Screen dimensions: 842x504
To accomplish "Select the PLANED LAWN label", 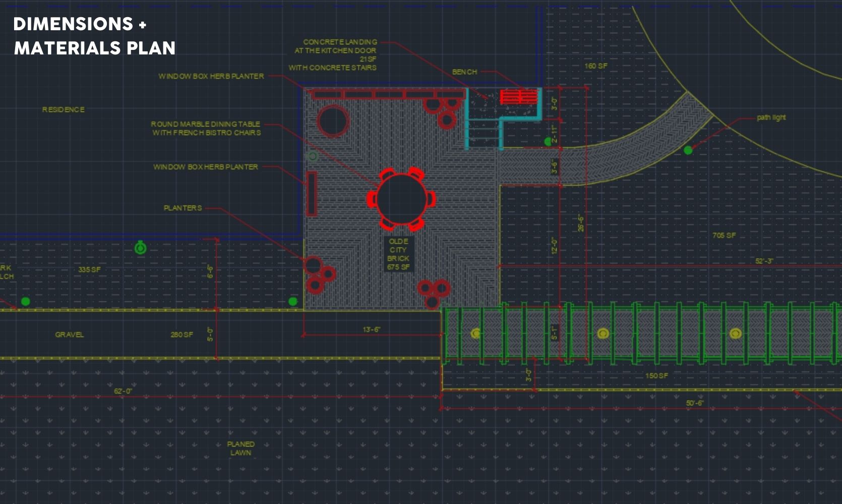I will 240,448.
